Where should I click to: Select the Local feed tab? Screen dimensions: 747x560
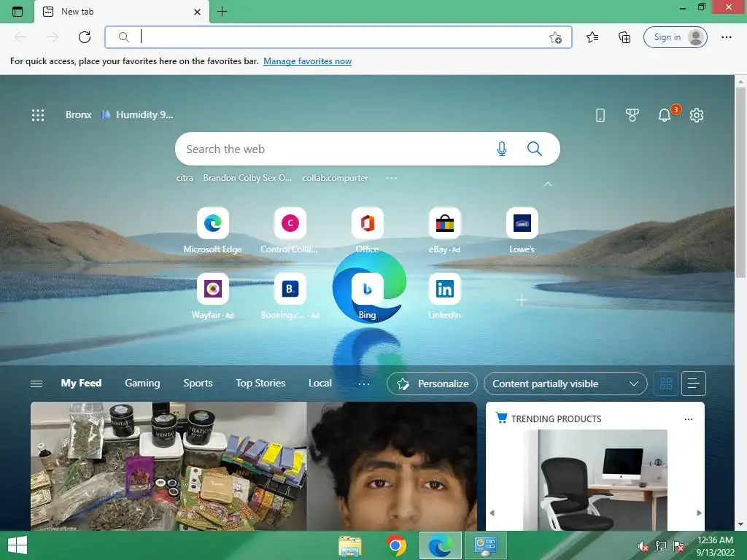(x=320, y=384)
